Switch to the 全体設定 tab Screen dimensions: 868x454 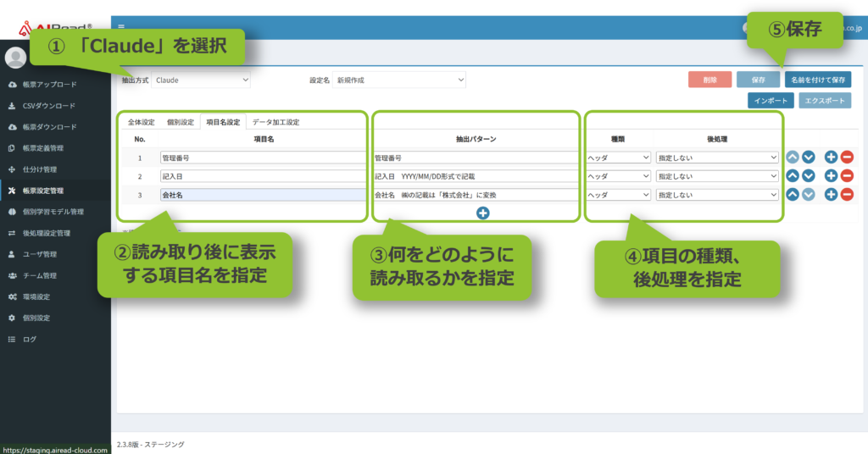pos(141,122)
